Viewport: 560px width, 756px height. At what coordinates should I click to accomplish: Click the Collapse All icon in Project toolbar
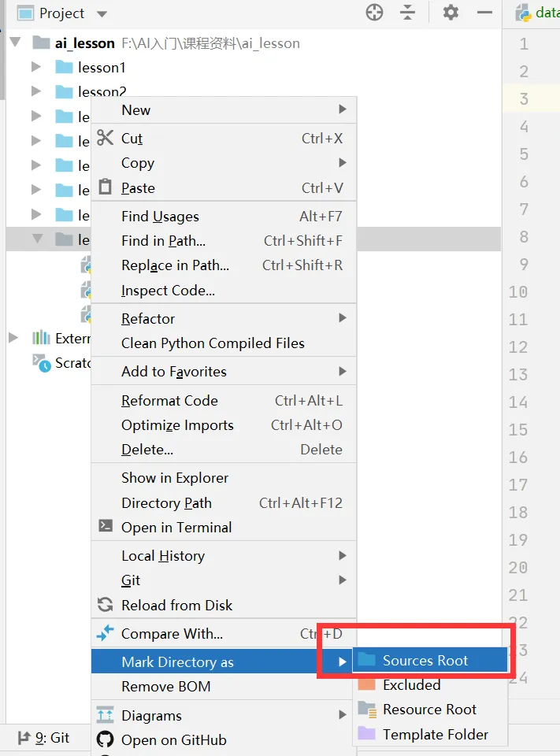(407, 13)
